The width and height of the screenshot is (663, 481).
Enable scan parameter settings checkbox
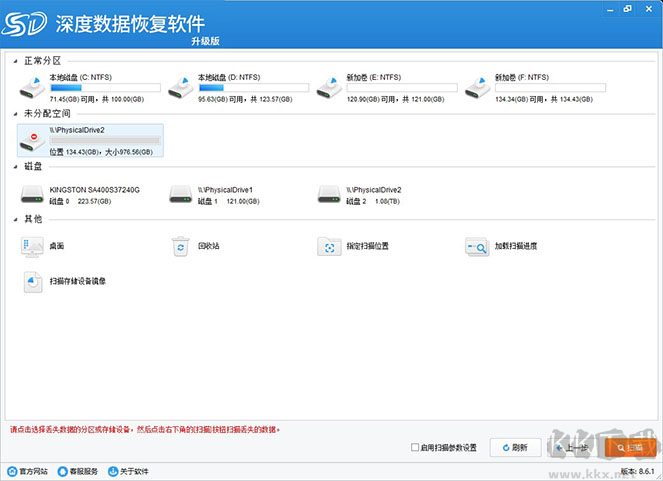[x=415, y=447]
